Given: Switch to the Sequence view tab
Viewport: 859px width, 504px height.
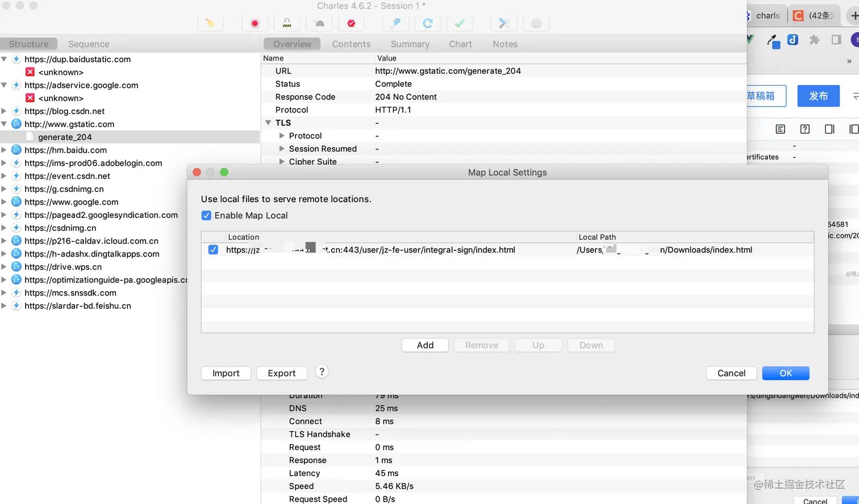Looking at the screenshot, I should pyautogui.click(x=89, y=44).
